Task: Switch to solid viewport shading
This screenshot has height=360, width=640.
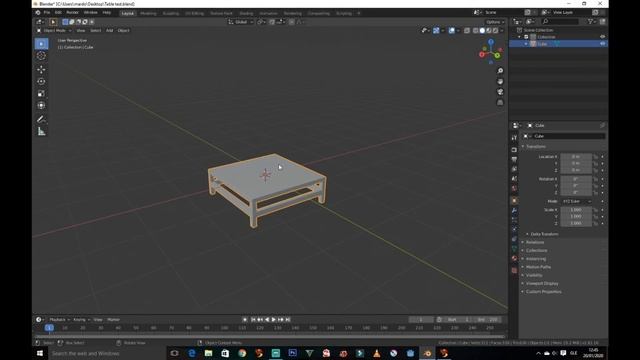Action: tap(482, 31)
